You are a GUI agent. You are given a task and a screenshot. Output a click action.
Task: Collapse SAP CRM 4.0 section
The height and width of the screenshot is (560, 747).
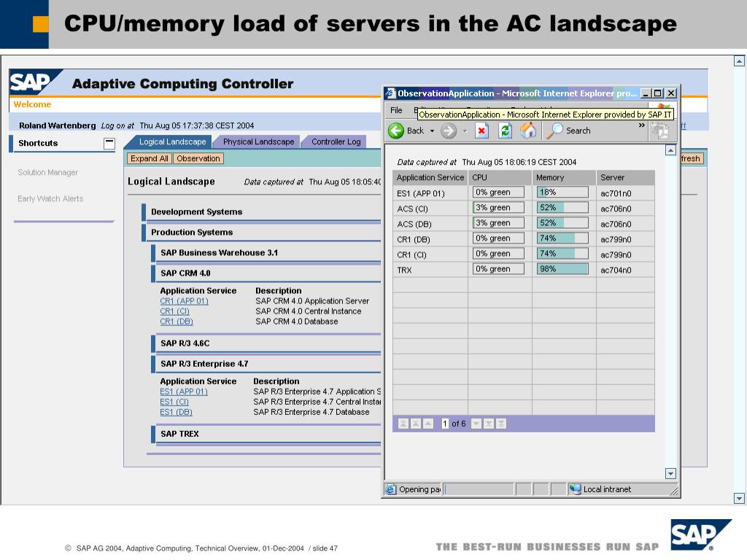click(185, 273)
